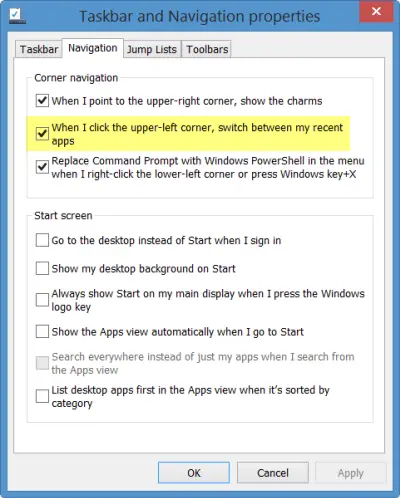This screenshot has height=498, width=400.
Task: Uncheck upper-left corner switch recent apps checkbox
Action: pos(42,134)
